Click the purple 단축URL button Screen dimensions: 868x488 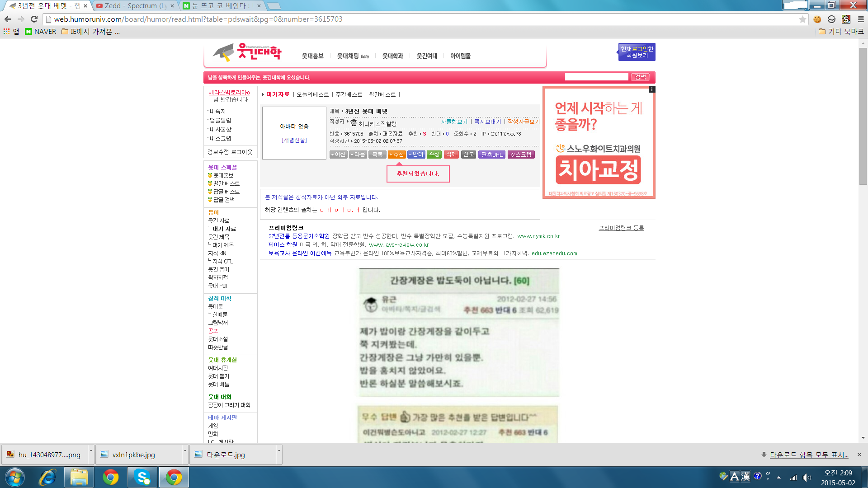point(491,155)
